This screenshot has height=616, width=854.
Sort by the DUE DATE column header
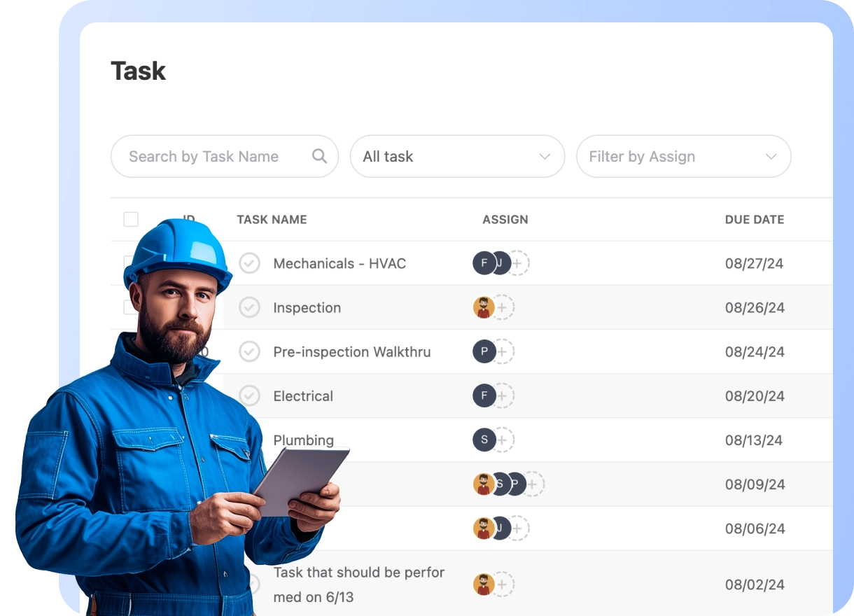[x=754, y=220]
